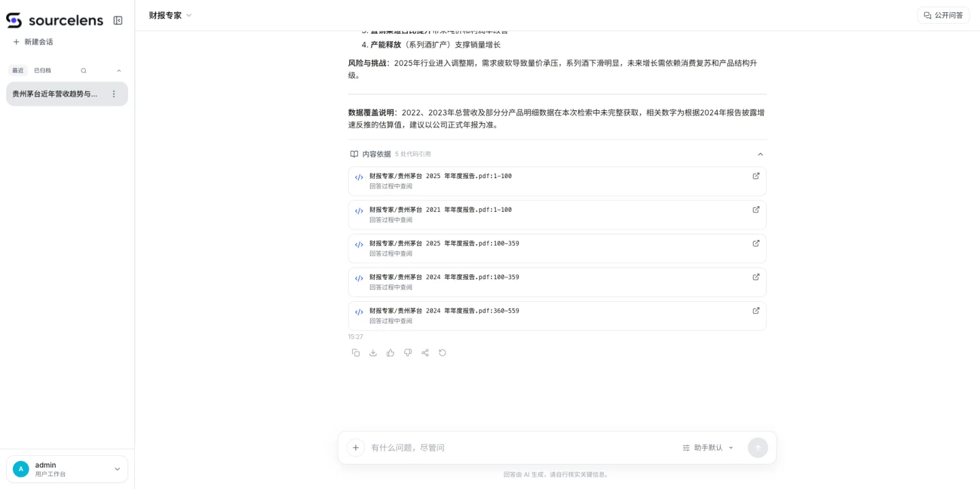This screenshot has height=489, width=980.
Task: Click the 15:27 message timestamp
Action: coord(355,337)
